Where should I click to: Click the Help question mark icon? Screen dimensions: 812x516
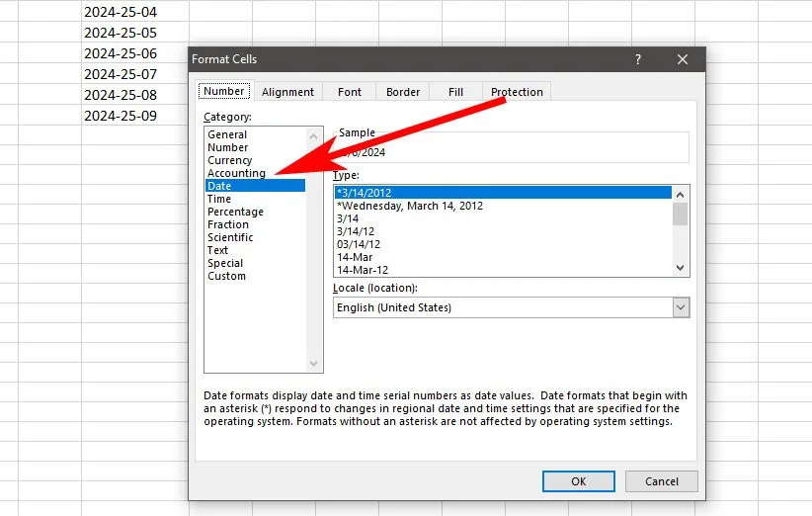tap(638, 59)
